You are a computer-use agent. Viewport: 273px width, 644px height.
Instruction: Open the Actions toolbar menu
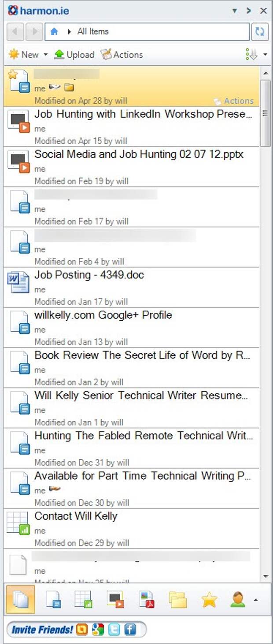coord(122,55)
